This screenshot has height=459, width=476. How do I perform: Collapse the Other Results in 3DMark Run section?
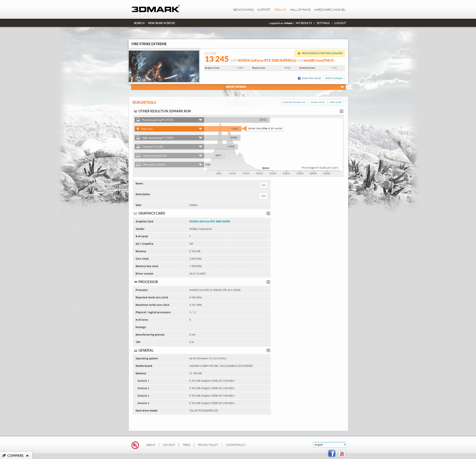[342, 111]
